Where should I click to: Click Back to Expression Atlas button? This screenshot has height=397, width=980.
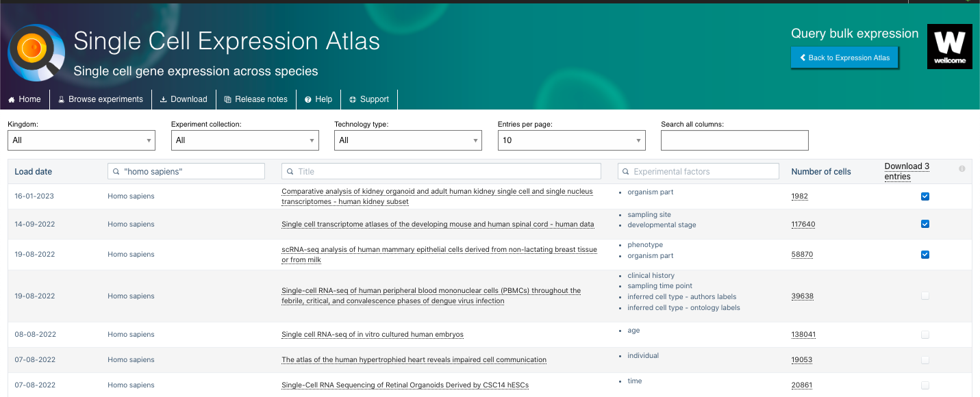(x=844, y=57)
